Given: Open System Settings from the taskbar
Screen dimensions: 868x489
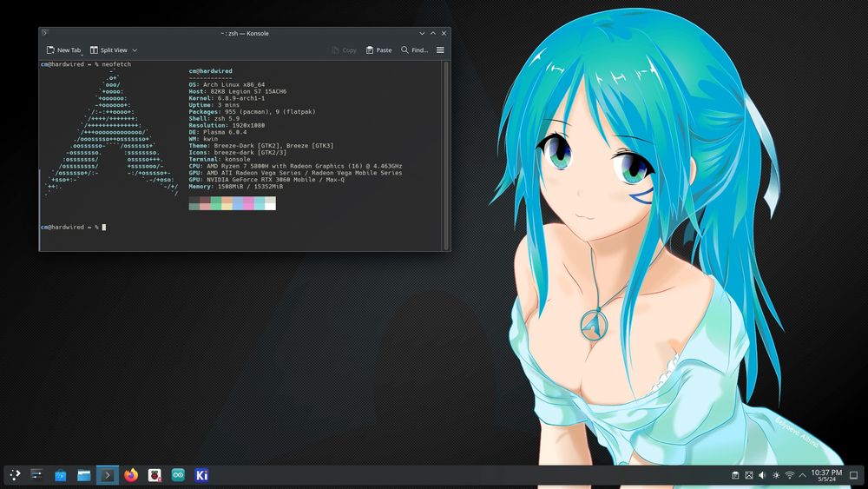Looking at the screenshot, I should tap(36, 474).
